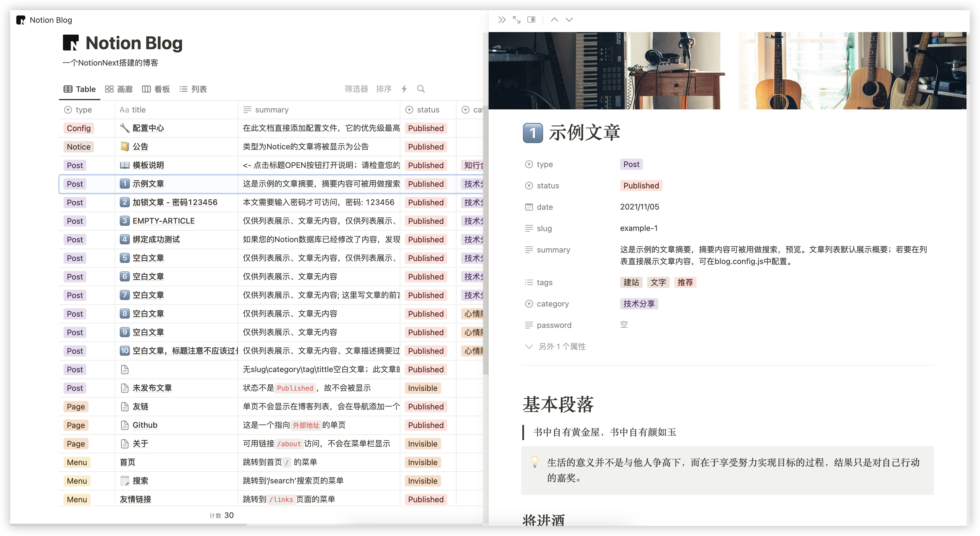Open the type column header menu
Viewport: 980px width, 536px height.
tap(87, 110)
